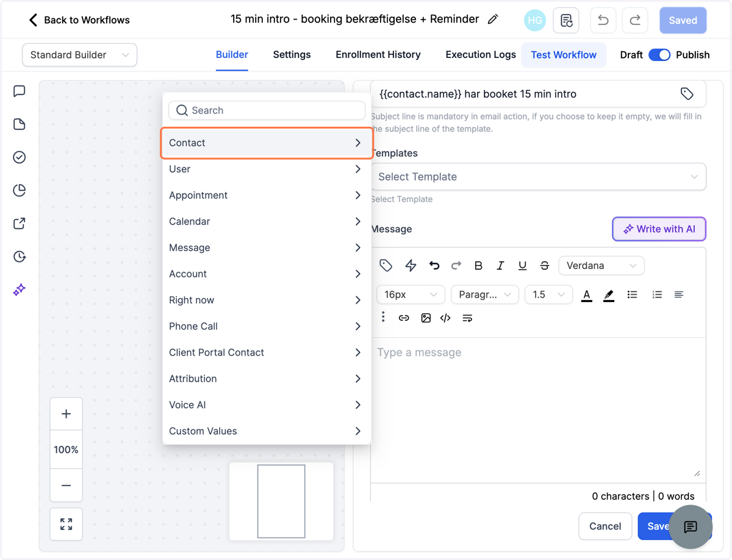The height and width of the screenshot is (560, 732).
Task: Open the version history clock icon
Action: 20,256
